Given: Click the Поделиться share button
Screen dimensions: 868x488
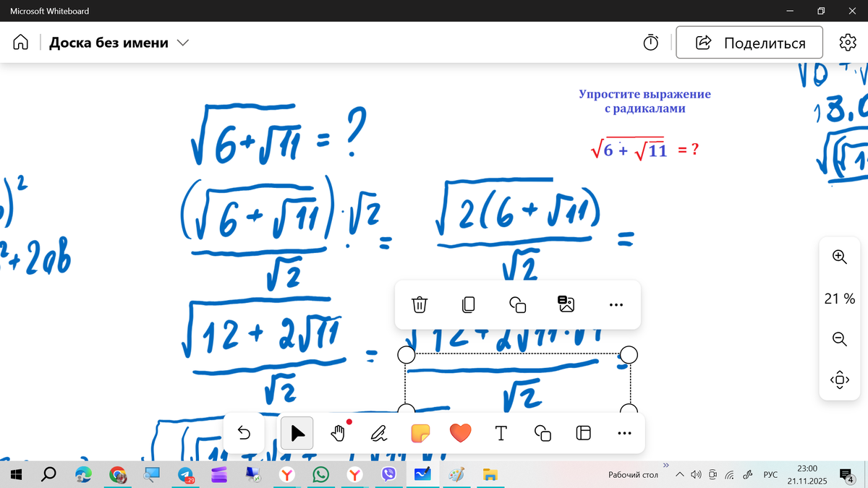Looking at the screenshot, I should pyautogui.click(x=749, y=43).
